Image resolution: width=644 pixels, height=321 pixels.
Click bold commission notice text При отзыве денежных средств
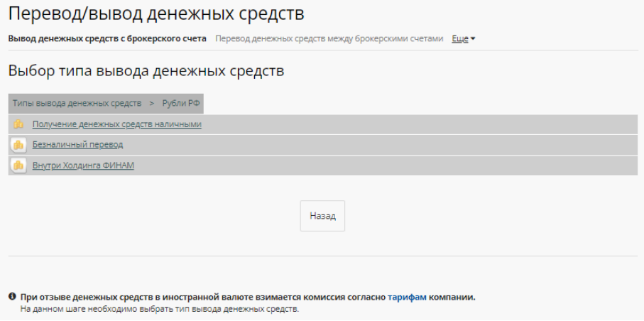click(x=248, y=297)
